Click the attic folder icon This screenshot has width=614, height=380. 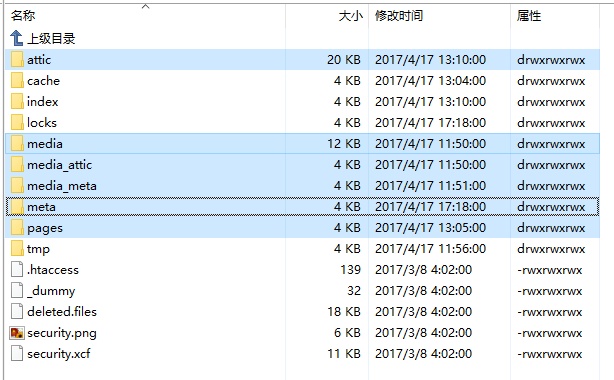17,60
